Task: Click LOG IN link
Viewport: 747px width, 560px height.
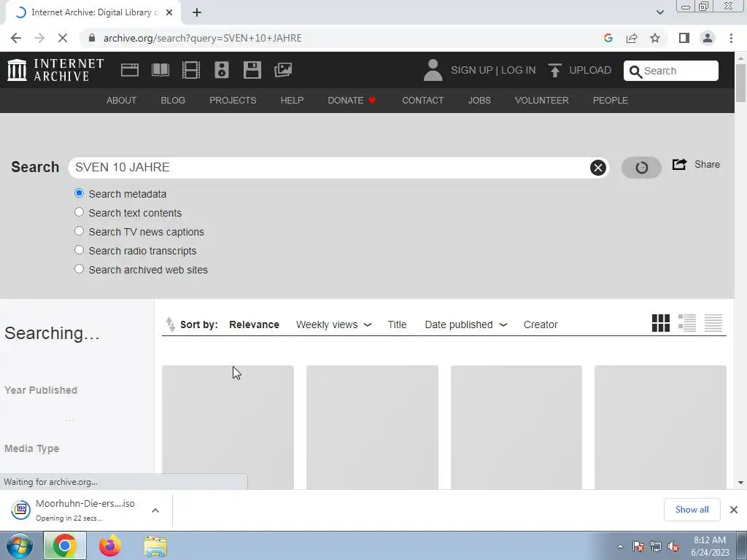Action: coord(519,70)
